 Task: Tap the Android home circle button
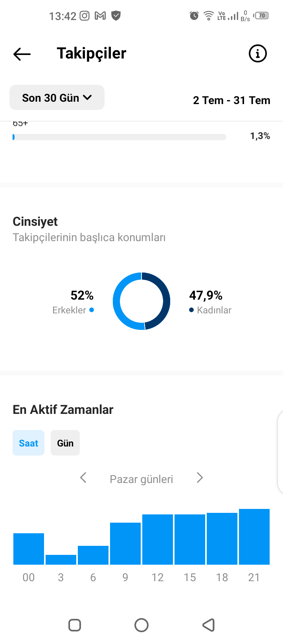pos(141,625)
